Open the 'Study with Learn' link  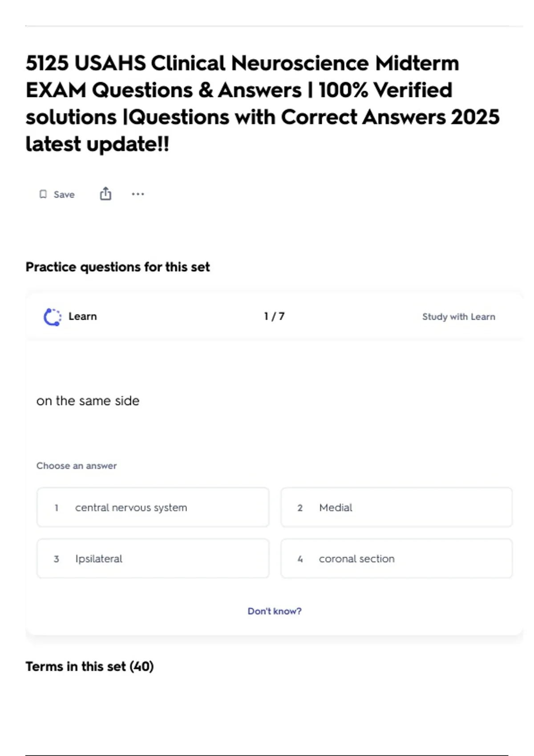pyautogui.click(x=458, y=317)
